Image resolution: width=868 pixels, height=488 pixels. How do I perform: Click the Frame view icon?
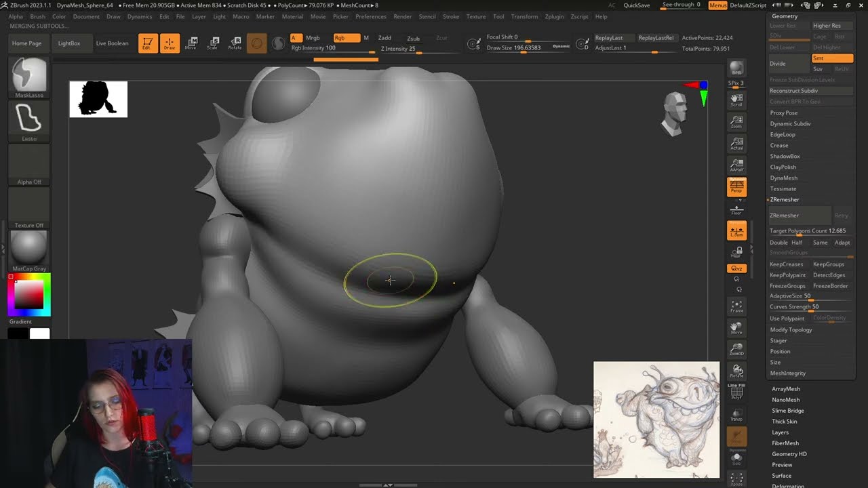coord(736,306)
